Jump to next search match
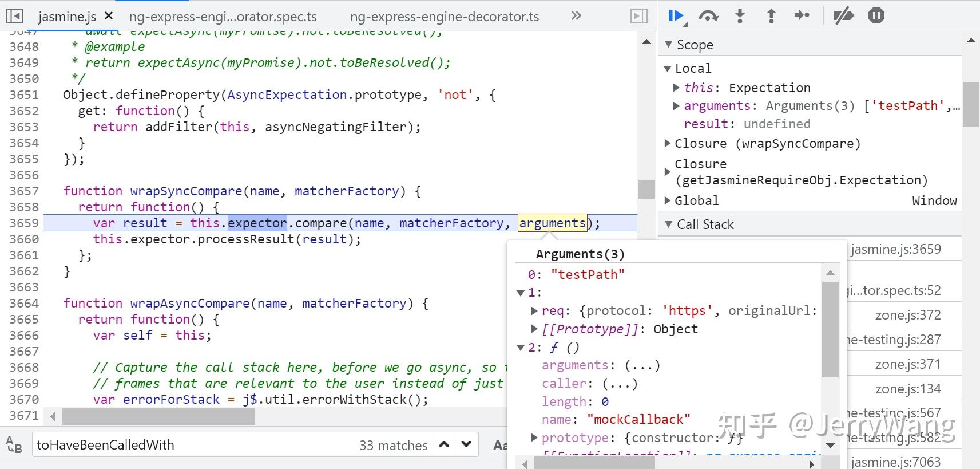Image resolution: width=980 pixels, height=469 pixels. (x=466, y=444)
